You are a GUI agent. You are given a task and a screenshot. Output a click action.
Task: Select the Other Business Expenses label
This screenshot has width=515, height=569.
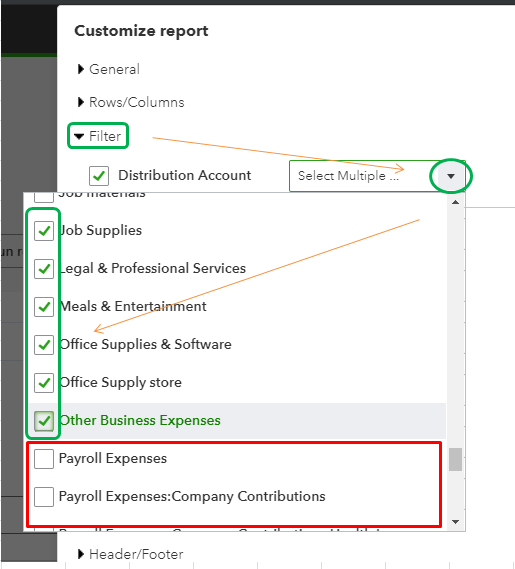point(140,420)
